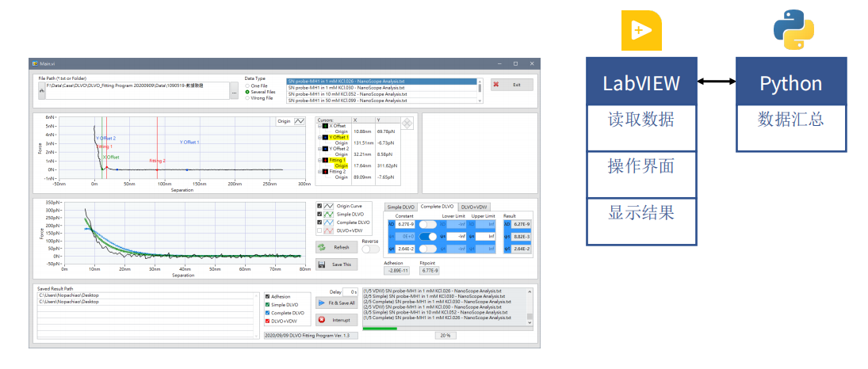Toggle the red DLVO+VDW save checkbox
Viewport: 868px width, 369px height.
(268, 321)
